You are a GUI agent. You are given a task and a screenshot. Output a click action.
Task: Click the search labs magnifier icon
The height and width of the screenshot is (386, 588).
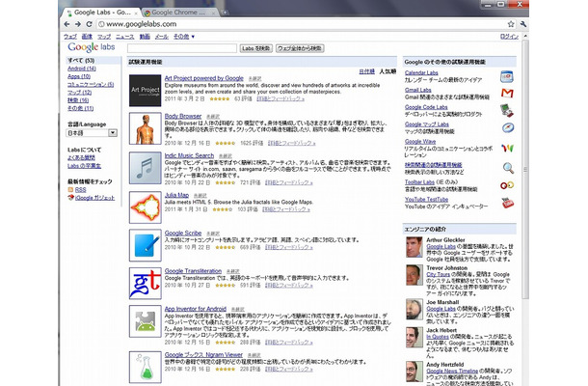coord(508,168)
